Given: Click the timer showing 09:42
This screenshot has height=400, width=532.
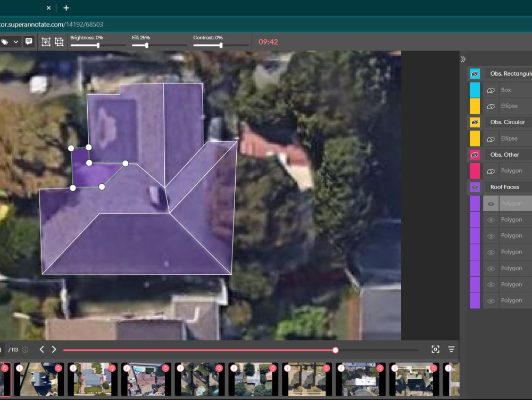Looking at the screenshot, I should [269, 41].
